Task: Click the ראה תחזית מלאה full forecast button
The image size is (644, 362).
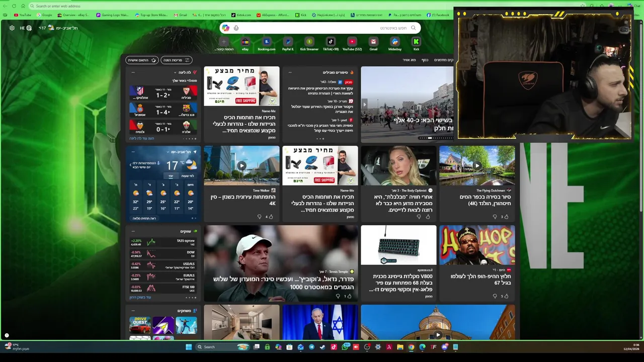Action: [x=144, y=218]
